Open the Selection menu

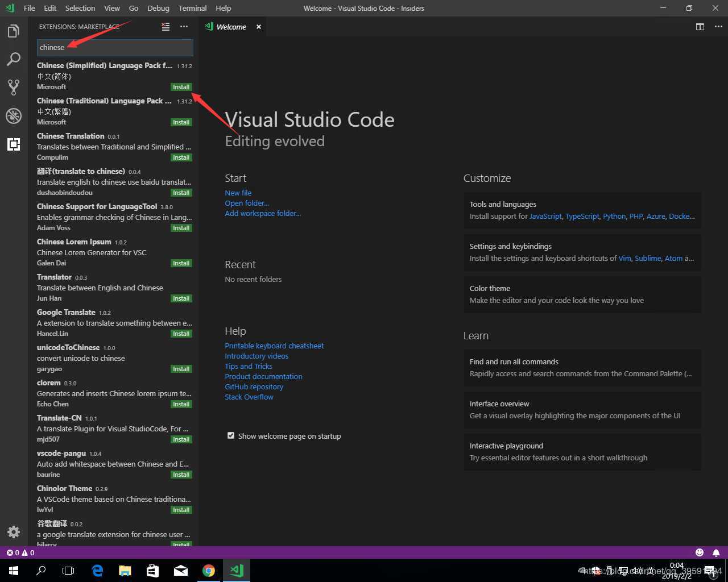(80, 8)
